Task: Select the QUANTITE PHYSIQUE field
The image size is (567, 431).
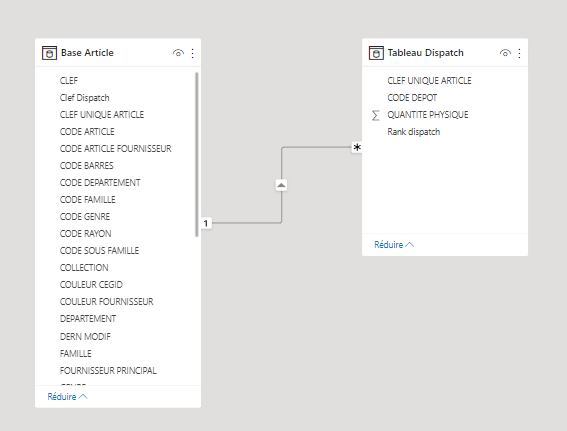Action: [428, 115]
